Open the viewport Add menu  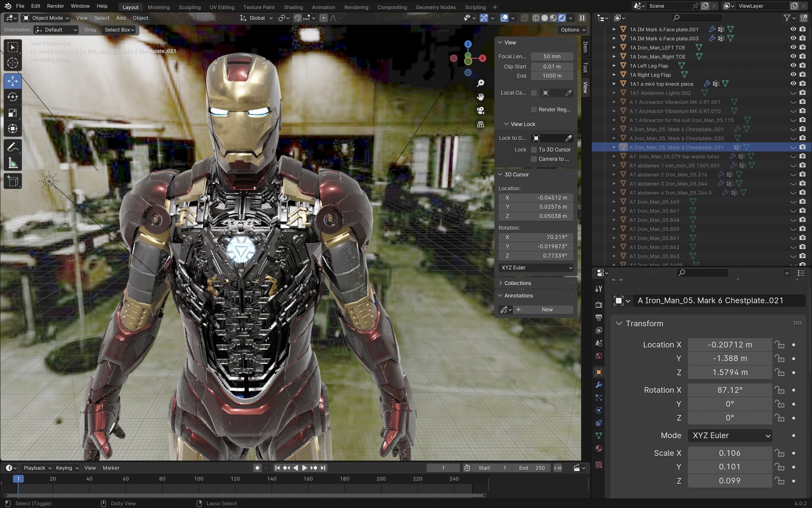pyautogui.click(x=121, y=18)
